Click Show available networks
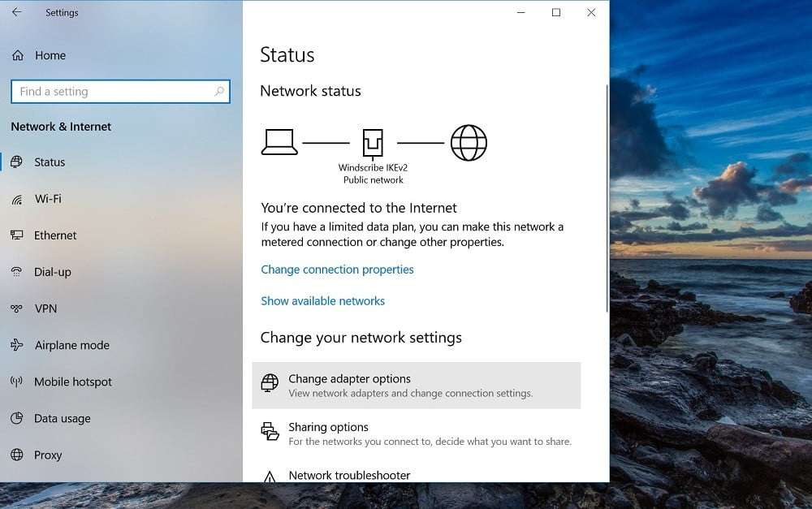Screen dimensions: 812x509 [322, 300]
